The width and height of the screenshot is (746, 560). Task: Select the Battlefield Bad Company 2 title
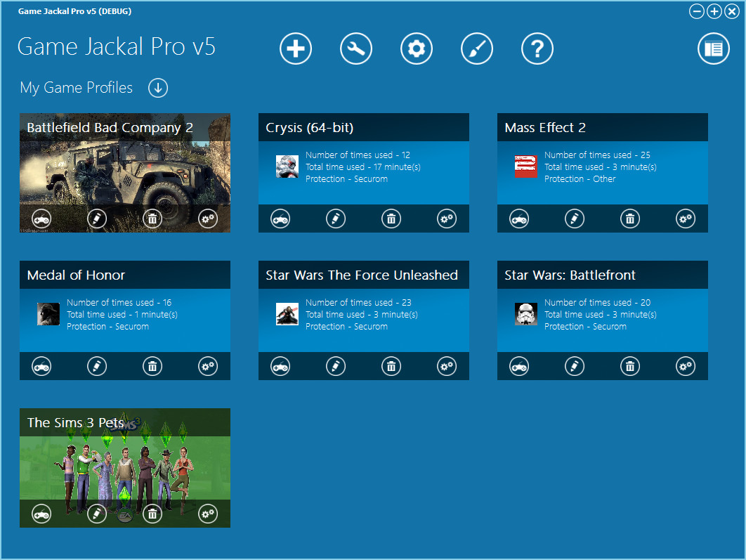pyautogui.click(x=110, y=127)
